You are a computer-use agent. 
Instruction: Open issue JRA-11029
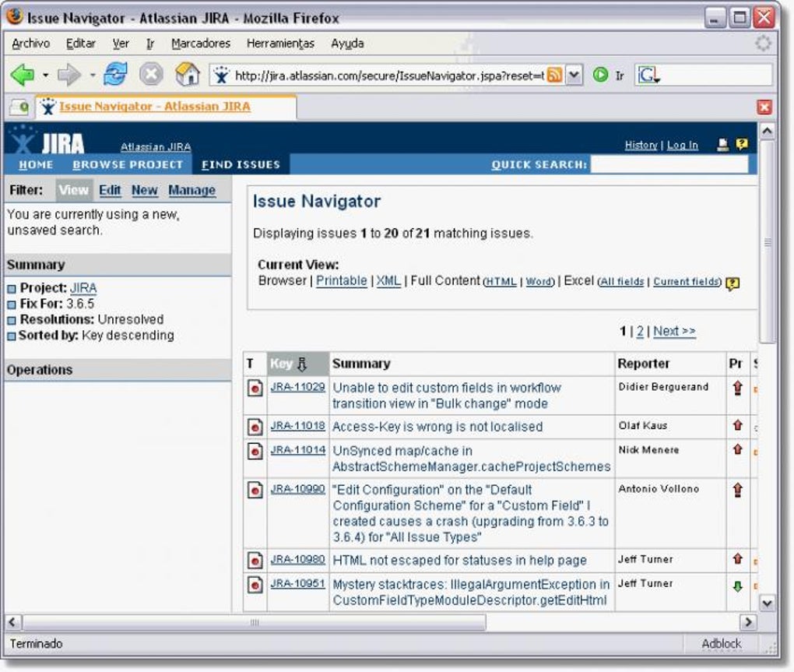(297, 387)
